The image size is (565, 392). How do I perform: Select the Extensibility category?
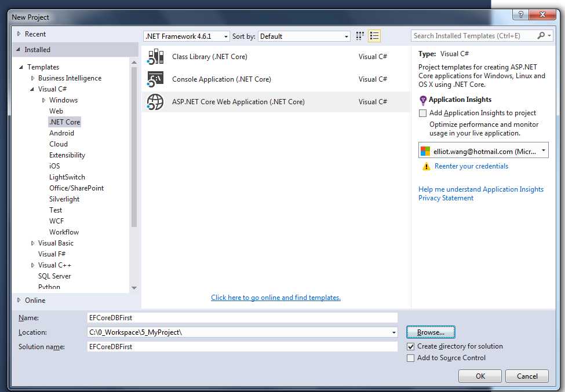[67, 155]
